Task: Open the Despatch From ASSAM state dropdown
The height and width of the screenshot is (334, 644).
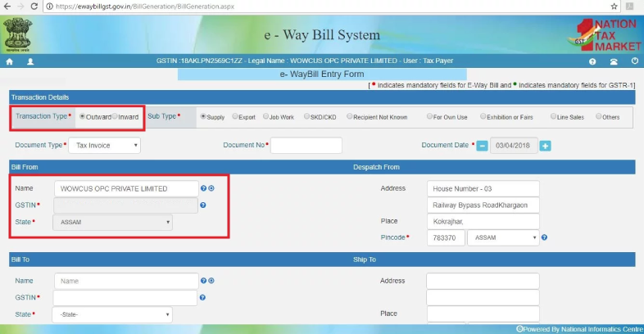Action: pos(503,237)
